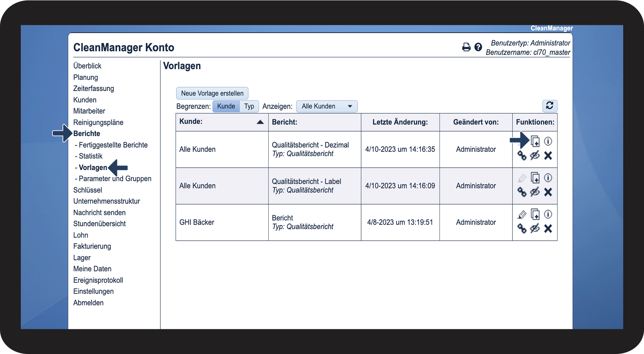The height and width of the screenshot is (354, 644).
Task: Click Neue Vorlage erstellen button
Action: tap(212, 93)
